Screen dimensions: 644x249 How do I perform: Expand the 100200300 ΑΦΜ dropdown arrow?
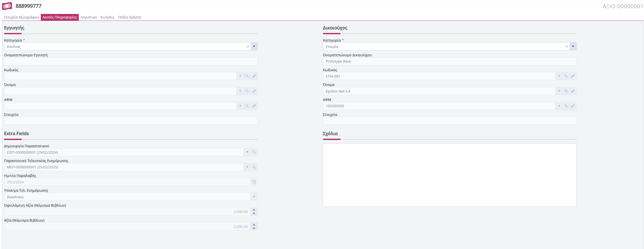coord(559,106)
